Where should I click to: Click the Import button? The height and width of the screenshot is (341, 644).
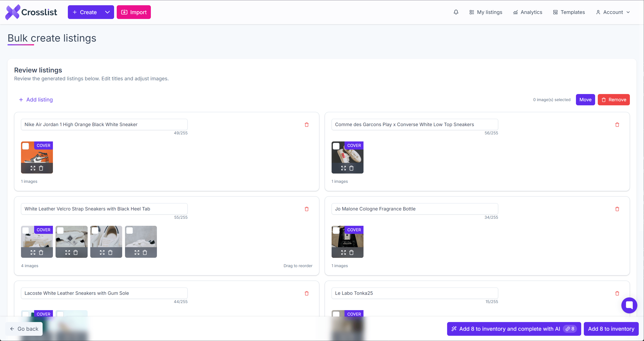(134, 12)
